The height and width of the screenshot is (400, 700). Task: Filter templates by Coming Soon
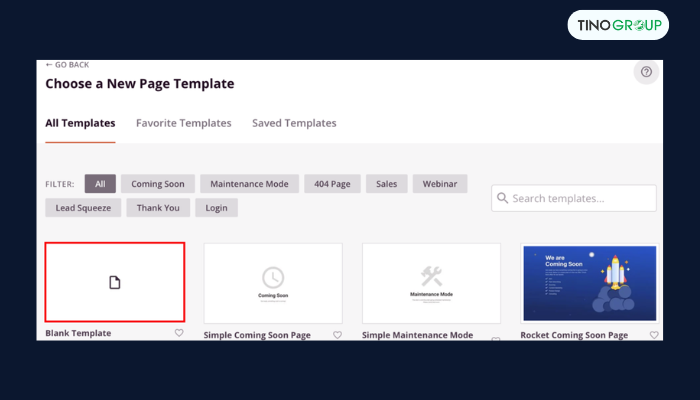157,184
